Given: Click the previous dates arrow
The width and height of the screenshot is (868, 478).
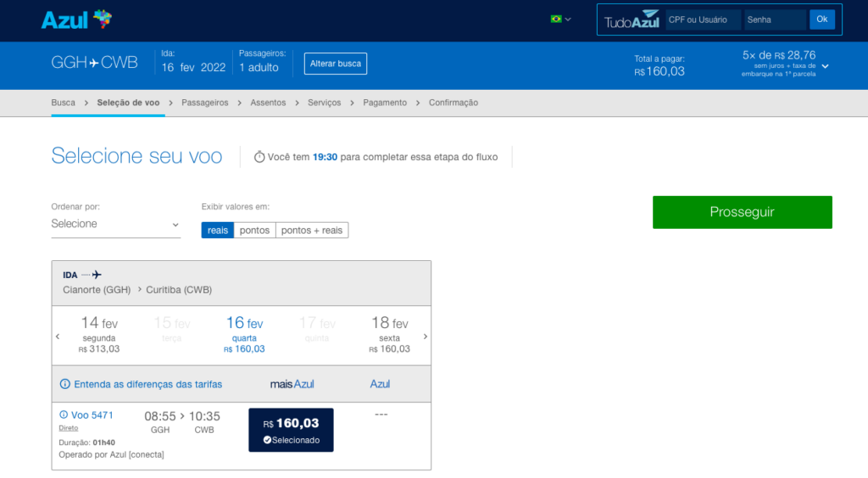Looking at the screenshot, I should (58, 336).
